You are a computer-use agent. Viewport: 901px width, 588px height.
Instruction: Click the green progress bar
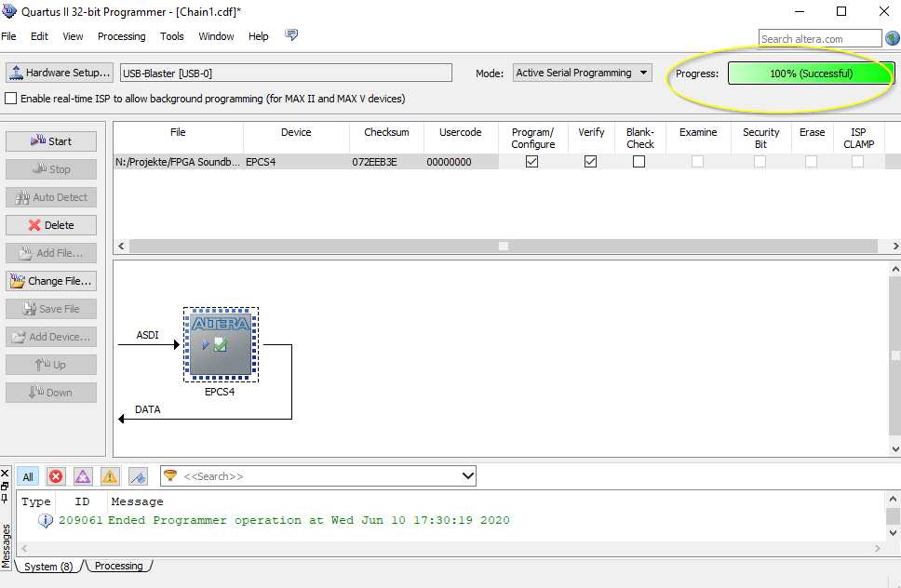click(x=810, y=73)
